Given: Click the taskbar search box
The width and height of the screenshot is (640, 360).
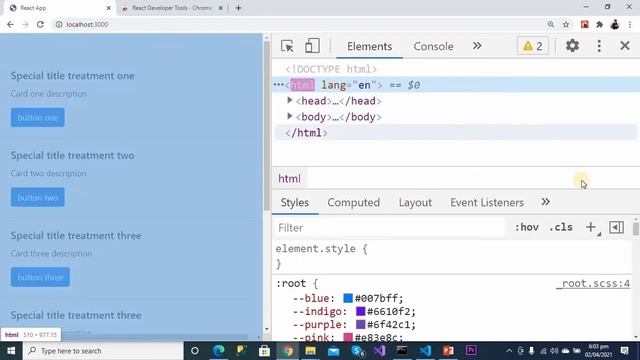Looking at the screenshot, I should 103,351.
